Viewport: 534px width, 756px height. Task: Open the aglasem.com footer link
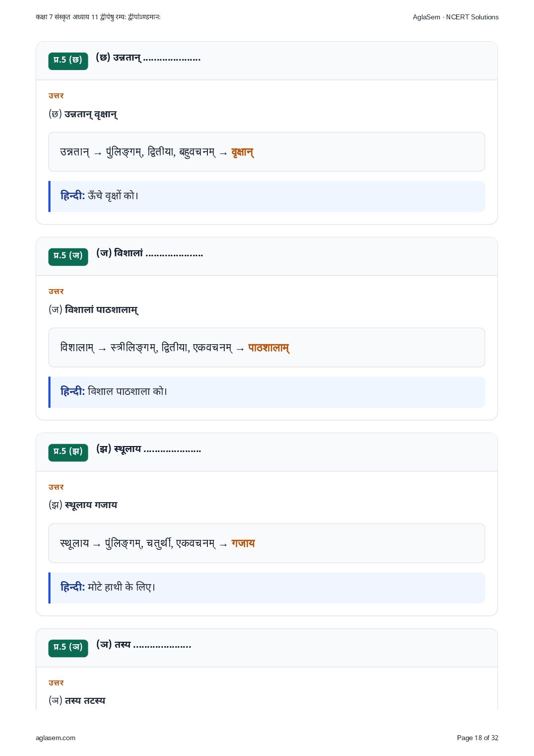click(x=56, y=738)
